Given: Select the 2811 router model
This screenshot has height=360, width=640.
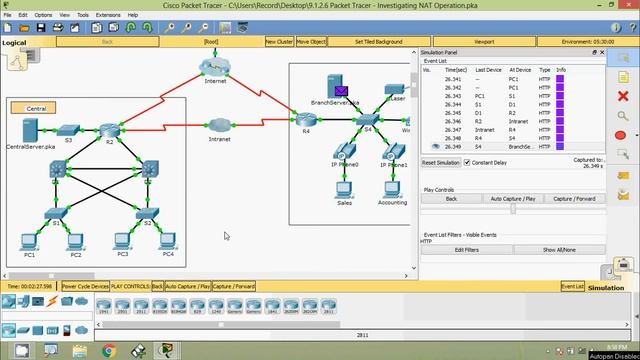Looking at the screenshot, I should coord(329,306).
